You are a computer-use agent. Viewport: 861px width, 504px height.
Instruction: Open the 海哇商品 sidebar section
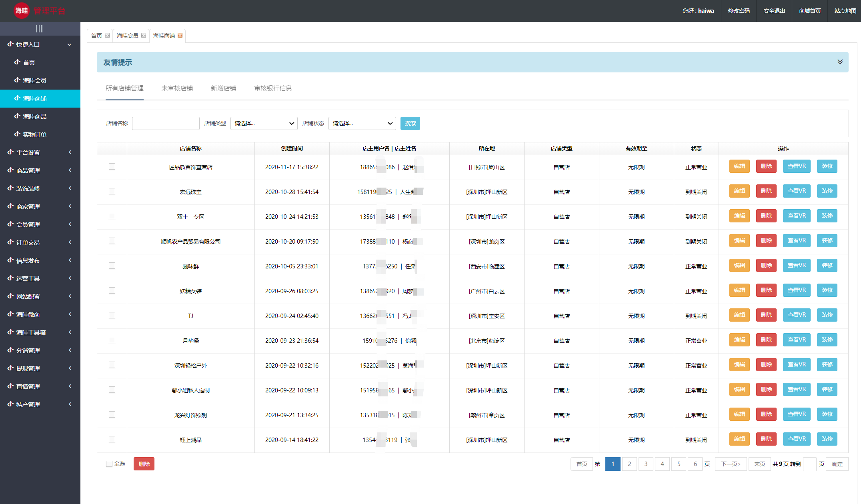[x=35, y=116]
